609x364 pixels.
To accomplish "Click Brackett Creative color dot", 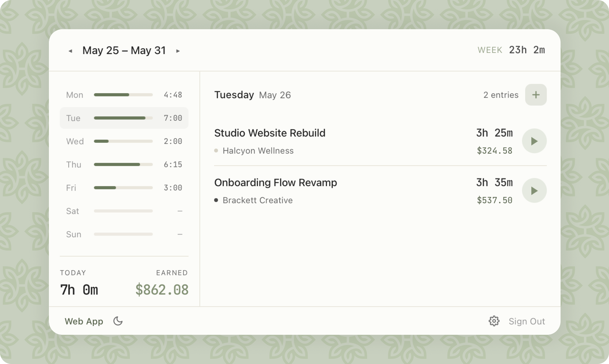I will (216, 200).
